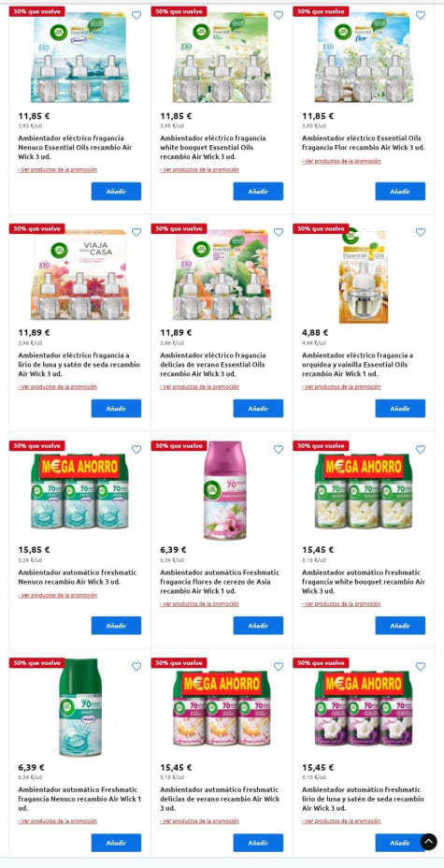This screenshot has height=868, width=444.
Task: Add flores de cerezo de Asia to cart
Action: click(x=258, y=625)
